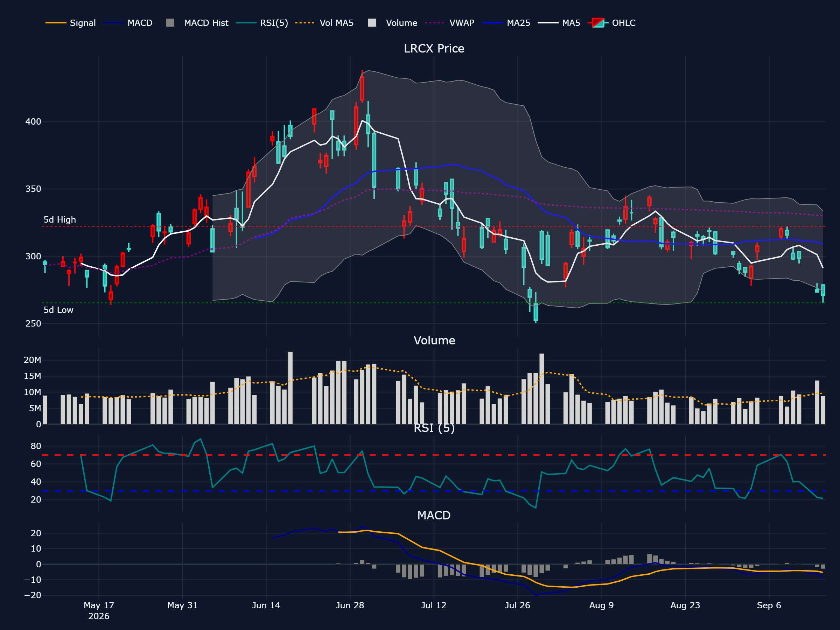
Task: Click the May 17 2026 axis label
Action: (x=99, y=611)
